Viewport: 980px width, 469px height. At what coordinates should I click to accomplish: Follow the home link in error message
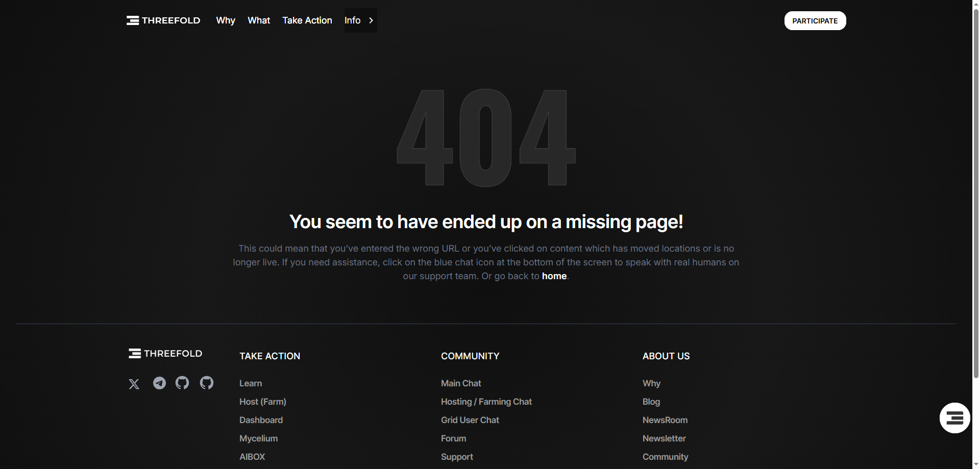tap(554, 276)
